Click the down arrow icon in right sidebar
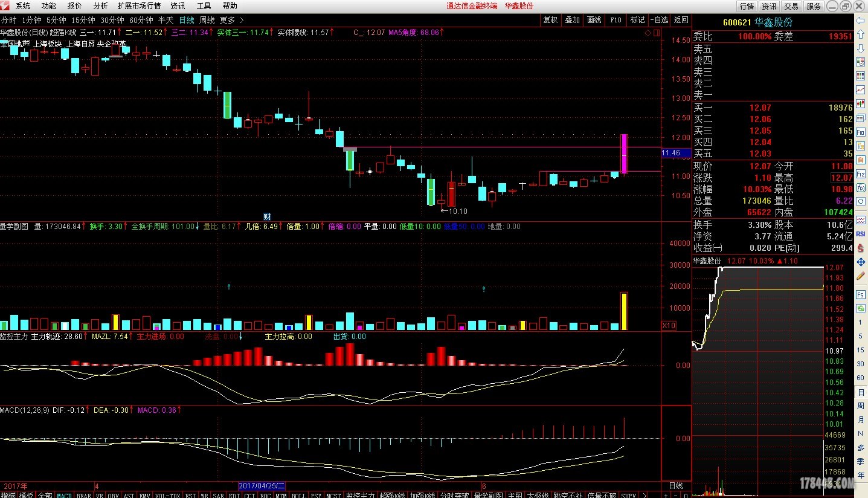The width and height of the screenshot is (868, 498). click(861, 48)
